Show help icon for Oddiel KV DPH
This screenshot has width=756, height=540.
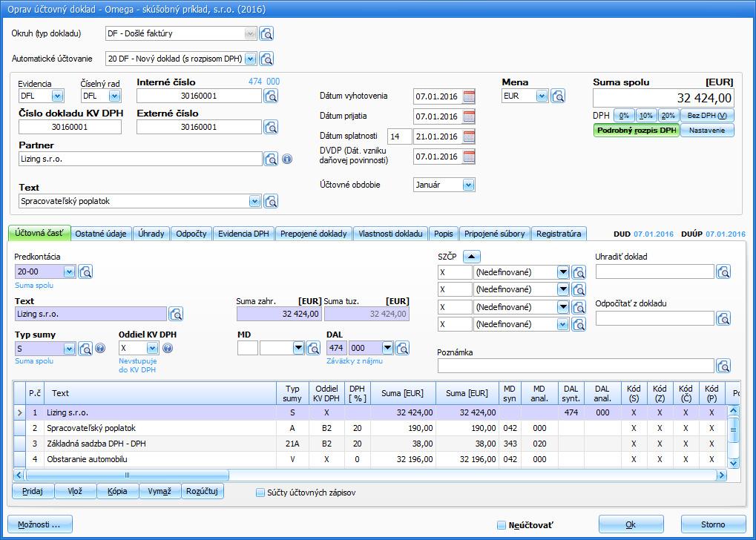168,348
